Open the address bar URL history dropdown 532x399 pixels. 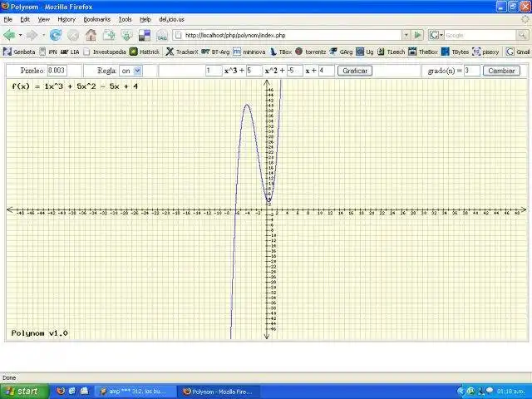tap(406, 35)
